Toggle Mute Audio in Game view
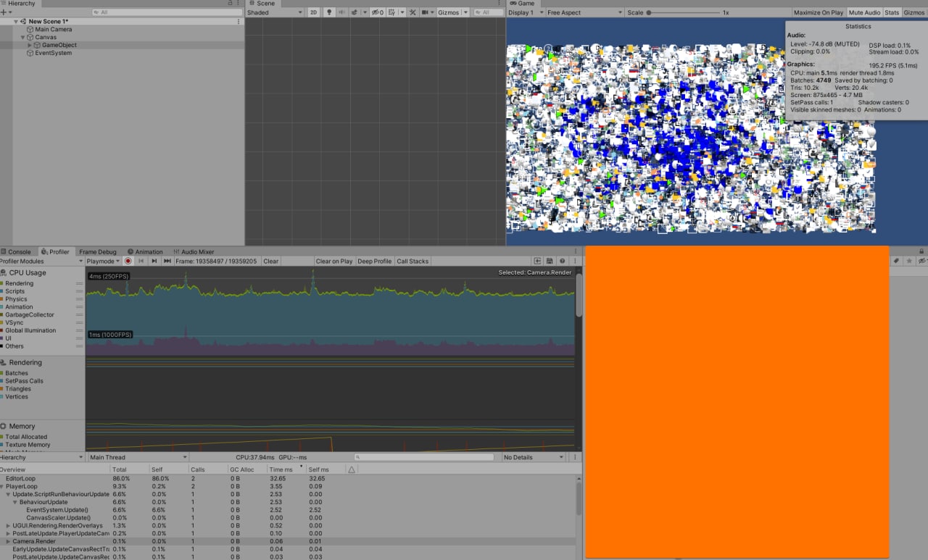The height and width of the screenshot is (560, 928). coord(864,12)
